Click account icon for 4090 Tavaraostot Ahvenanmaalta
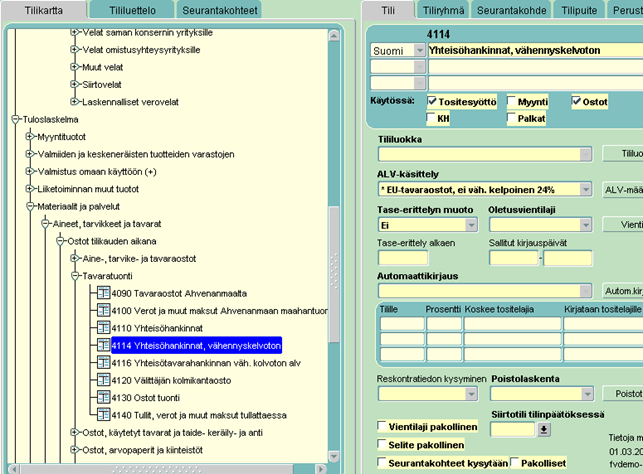The width and height of the screenshot is (643, 474). [104, 293]
